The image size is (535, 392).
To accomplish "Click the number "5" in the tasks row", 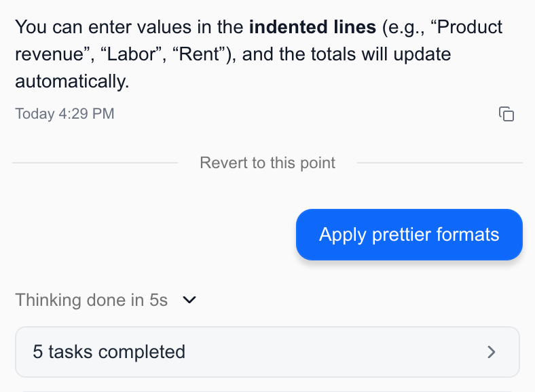I will pos(37,352).
